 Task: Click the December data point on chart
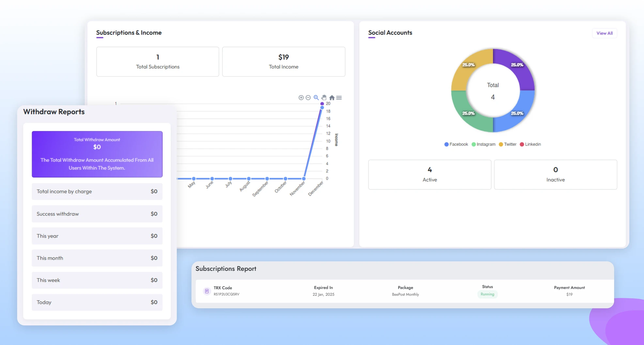click(322, 107)
